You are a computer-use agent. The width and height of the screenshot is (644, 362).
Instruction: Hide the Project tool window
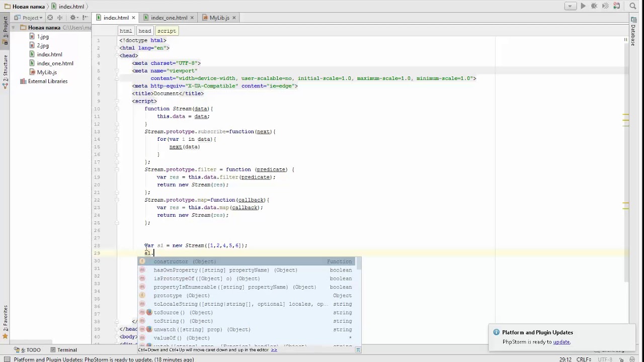pyautogui.click(x=84, y=18)
